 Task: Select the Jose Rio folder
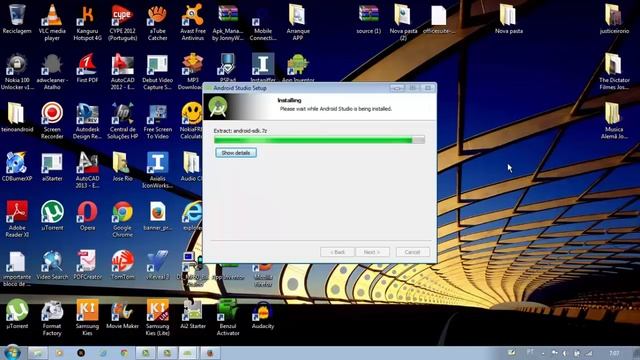pyautogui.click(x=122, y=167)
